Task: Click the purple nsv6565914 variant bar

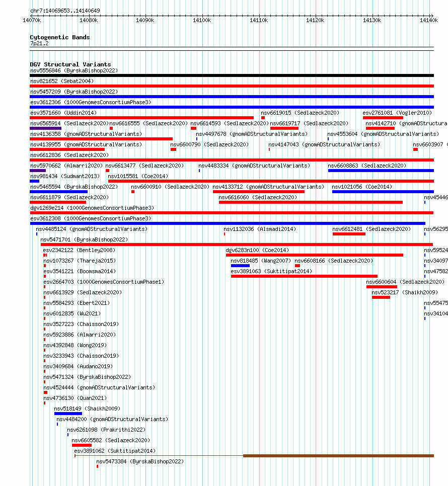Action: pos(46,128)
